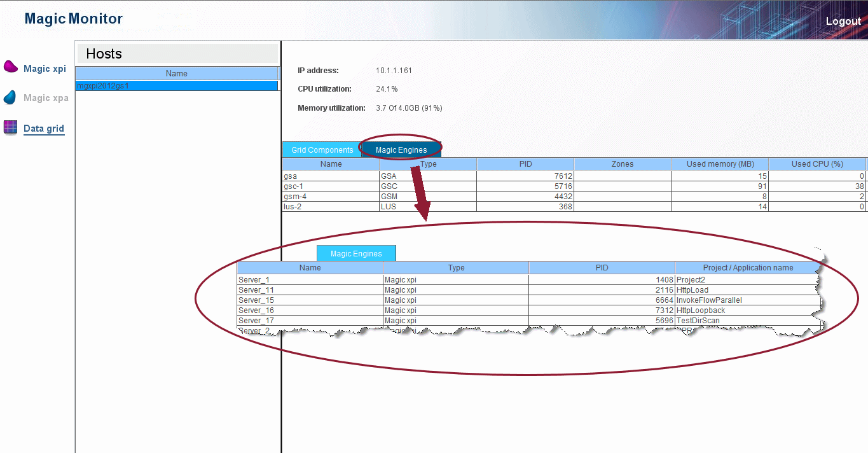This screenshot has height=453, width=868.
Task: Click Magic Engines table Type header
Action: pyautogui.click(x=456, y=268)
